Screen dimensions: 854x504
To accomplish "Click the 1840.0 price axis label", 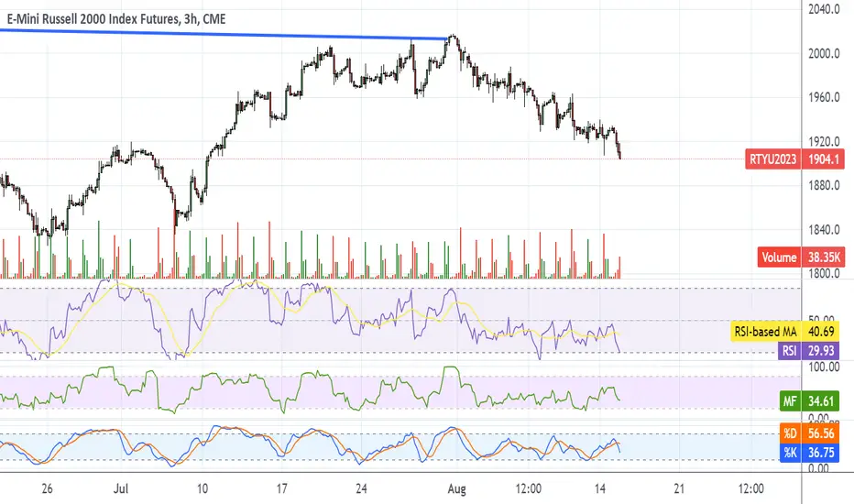I will pos(824,230).
